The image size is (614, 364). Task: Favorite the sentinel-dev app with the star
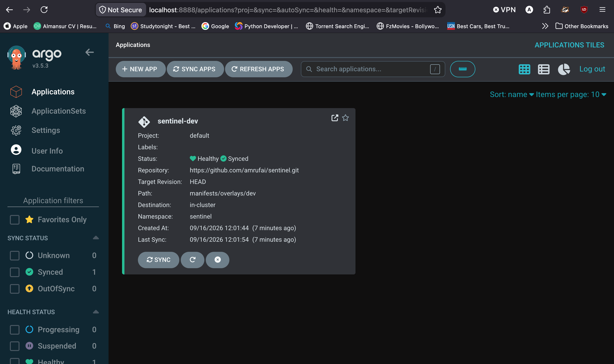345,118
